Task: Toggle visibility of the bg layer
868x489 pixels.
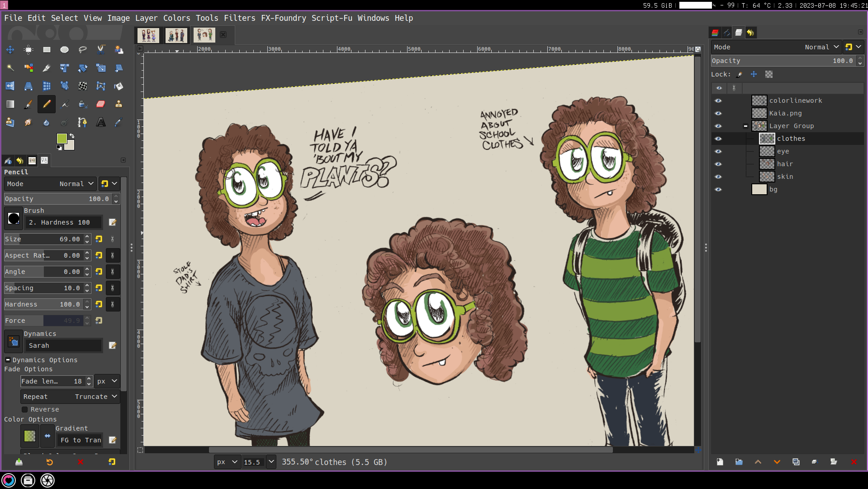Action: coord(718,189)
